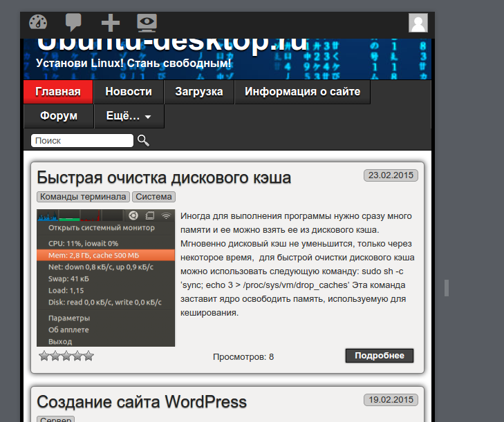The image size is (504, 422).
Task: Open comments via the speech bubble icon
Action: tap(73, 23)
